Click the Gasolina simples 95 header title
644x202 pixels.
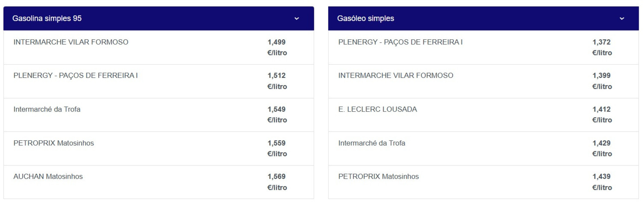[47, 18]
